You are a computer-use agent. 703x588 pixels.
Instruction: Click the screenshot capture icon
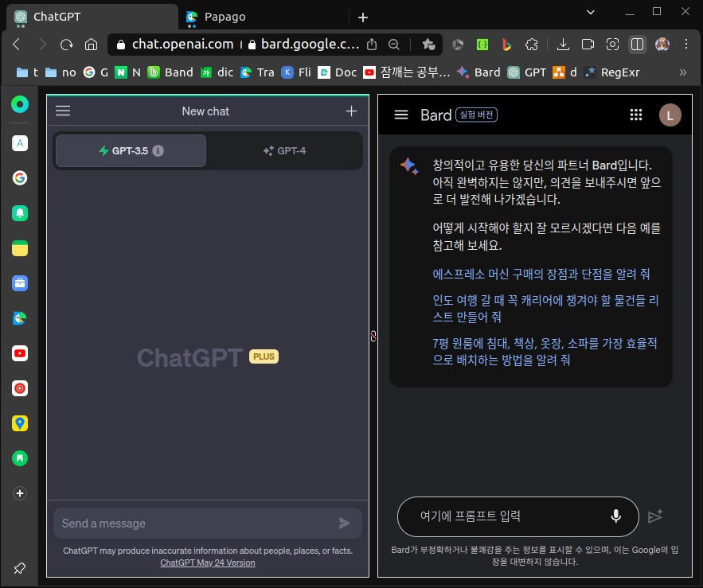[612, 45]
